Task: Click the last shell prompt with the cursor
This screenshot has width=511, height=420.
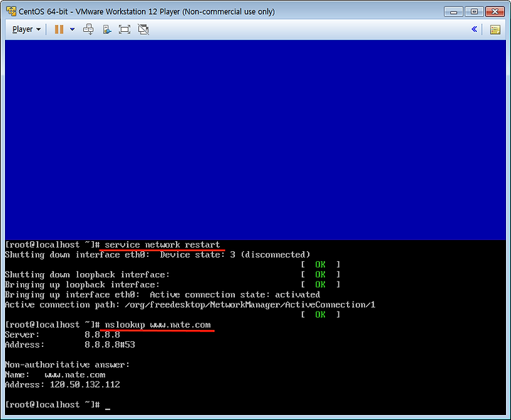Action: [57, 404]
